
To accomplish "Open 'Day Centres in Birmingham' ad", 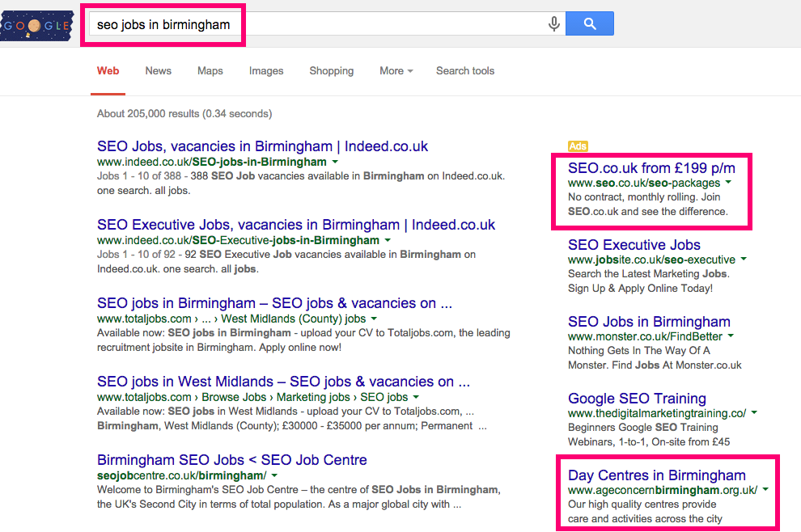I will coord(656,475).
